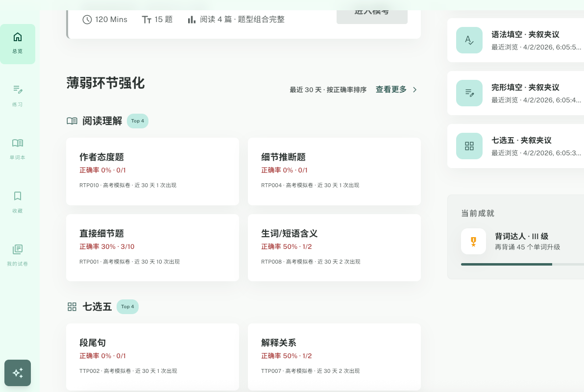Click the RTP004 · 高考模拟卷 detail line

point(310,185)
